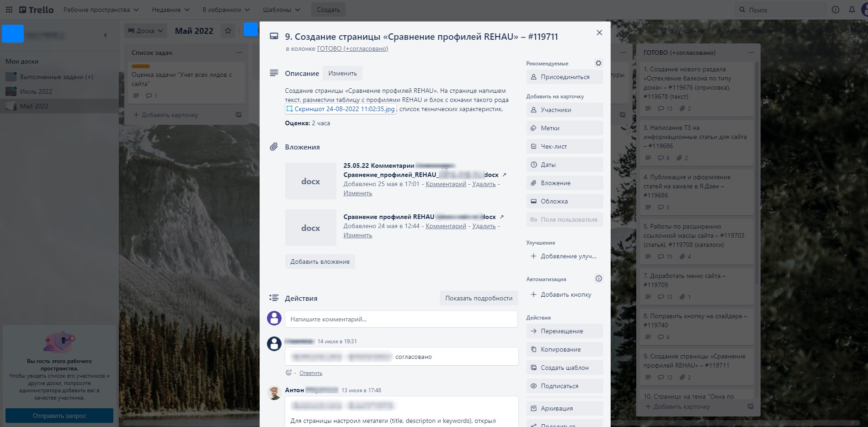
Task: Open Метки option
Action: (564, 128)
